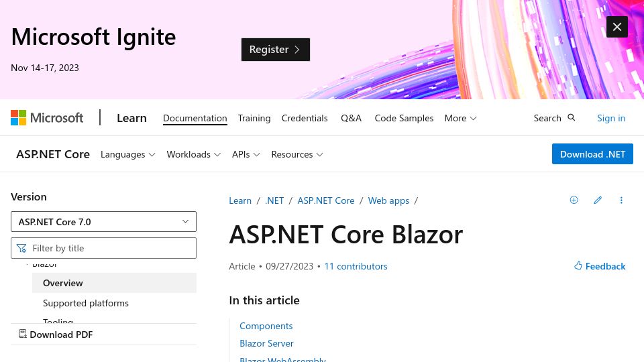The width and height of the screenshot is (644, 362).
Task: Click Download .NET button
Action: pyautogui.click(x=592, y=154)
